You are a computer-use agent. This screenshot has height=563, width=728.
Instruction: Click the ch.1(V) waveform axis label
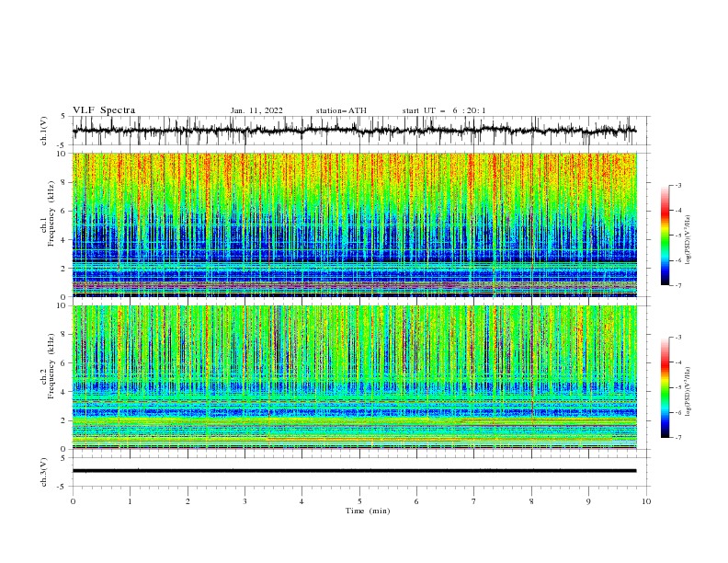[x=44, y=131]
